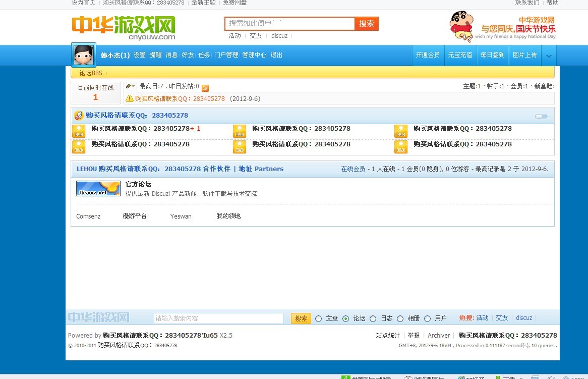Open the 韩小杰(1) user profile link
Image resolution: width=588 pixels, height=379 pixels.
[115, 55]
